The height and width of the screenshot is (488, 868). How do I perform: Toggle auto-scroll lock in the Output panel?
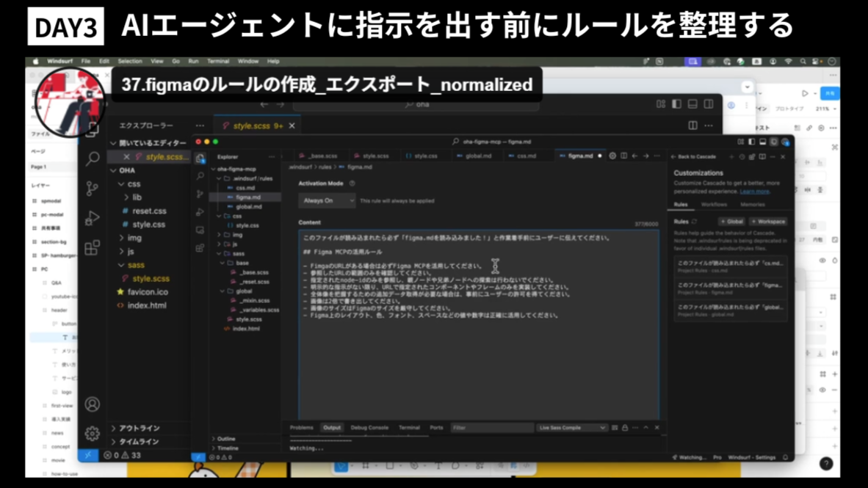[624, 428]
